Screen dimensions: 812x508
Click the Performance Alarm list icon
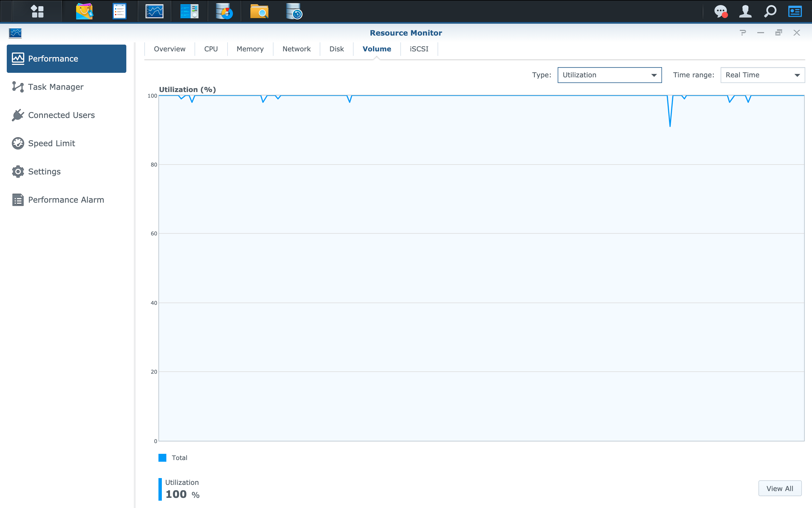18,200
